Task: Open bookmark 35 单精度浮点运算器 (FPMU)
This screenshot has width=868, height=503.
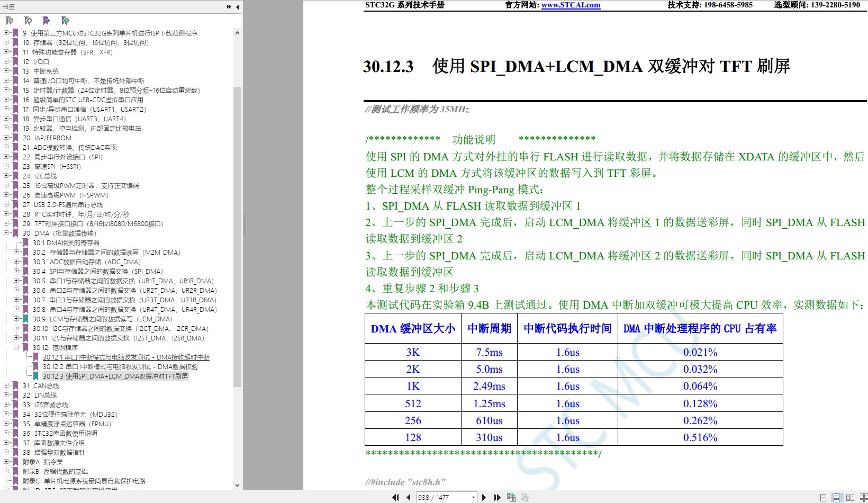Action: coord(67,424)
